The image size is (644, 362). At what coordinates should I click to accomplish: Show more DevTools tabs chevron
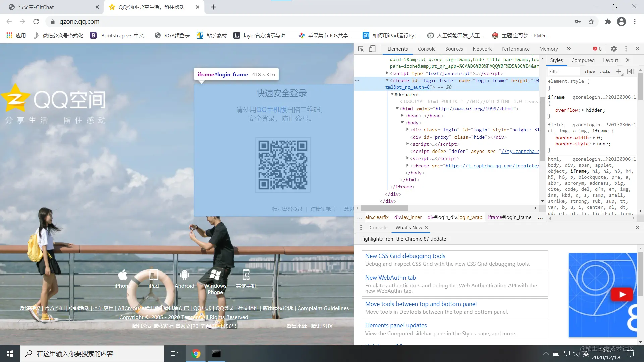(x=569, y=49)
